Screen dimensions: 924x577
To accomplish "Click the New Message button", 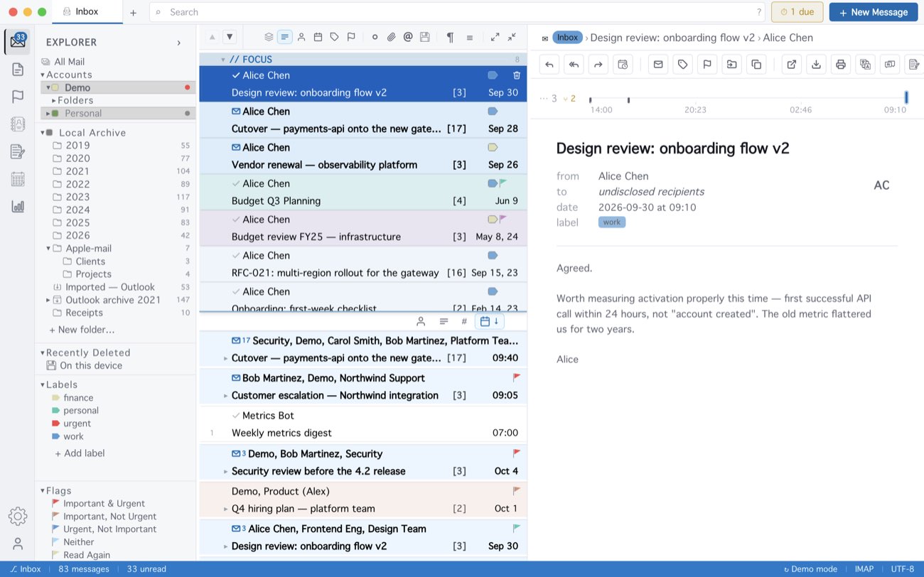I will [874, 12].
